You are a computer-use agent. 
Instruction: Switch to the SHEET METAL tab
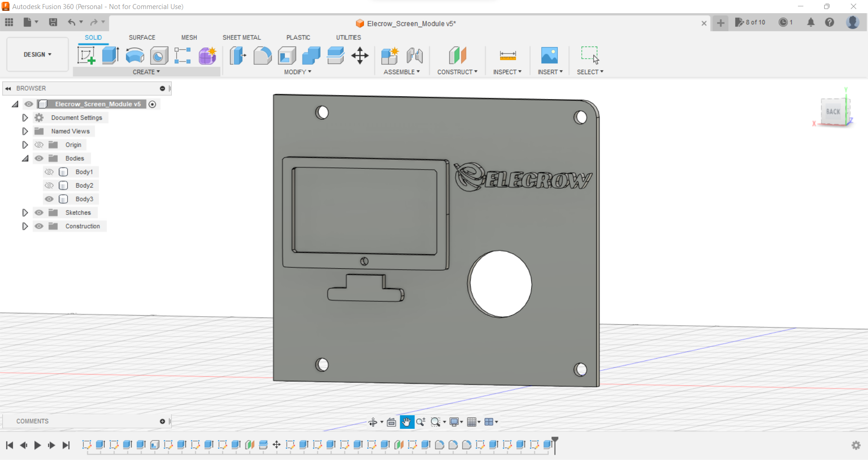coord(241,38)
